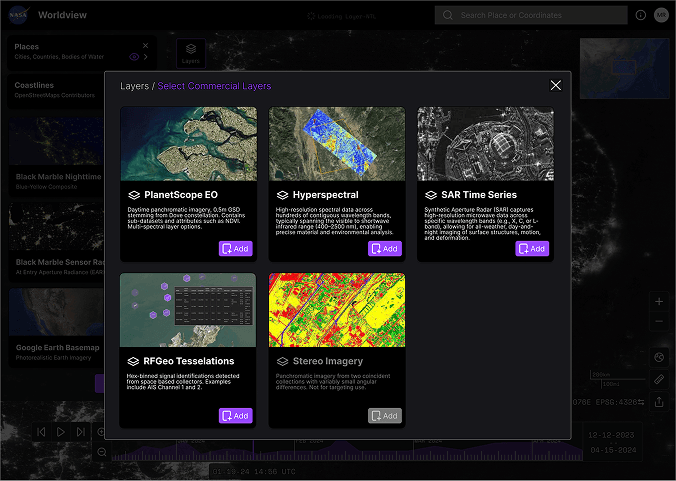Toggle visibility eye of the Places layer
The height and width of the screenshot is (481, 676).
[134, 57]
